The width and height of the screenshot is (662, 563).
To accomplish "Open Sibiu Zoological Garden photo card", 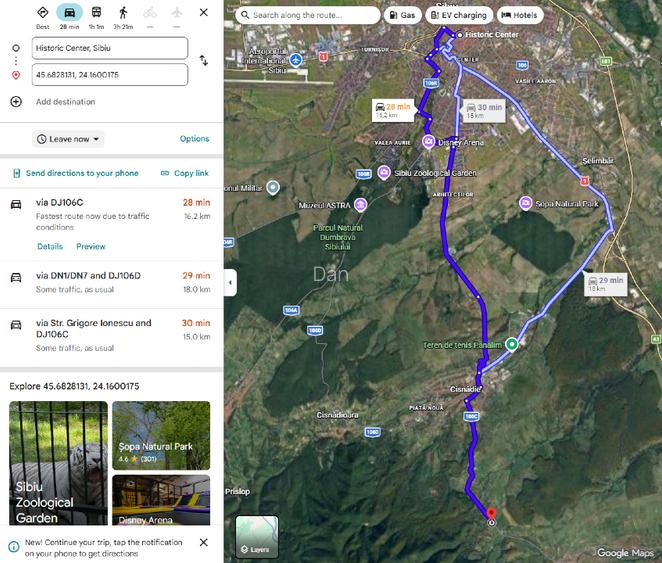I will pos(58,463).
